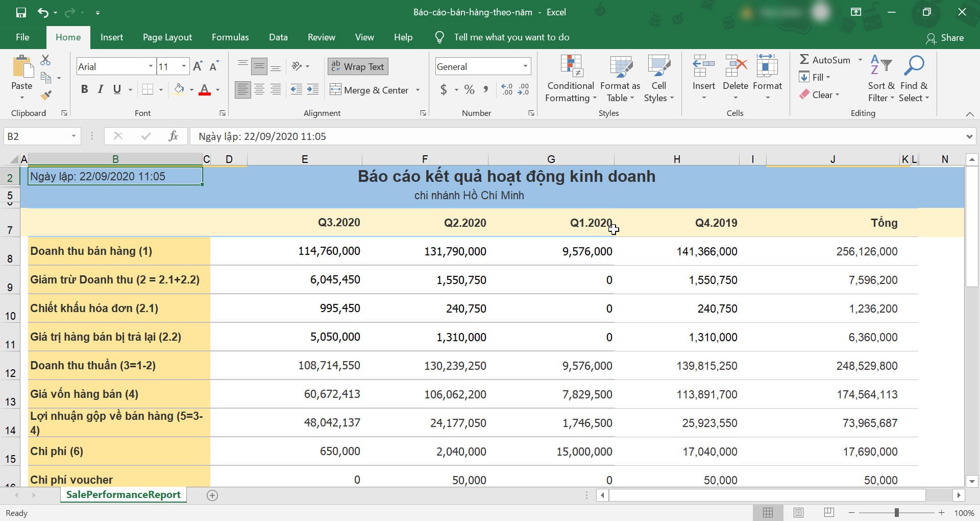The width and height of the screenshot is (980, 521).
Task: Select the Wrap Text icon
Action: click(x=336, y=66)
